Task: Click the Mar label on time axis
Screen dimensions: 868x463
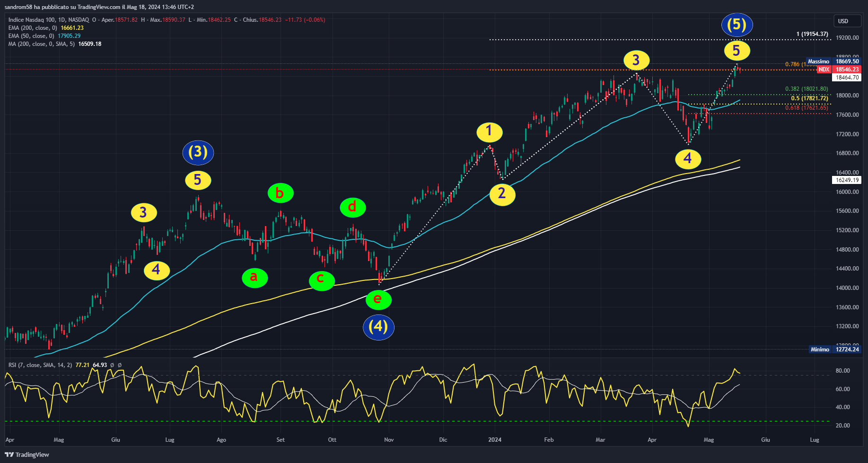Action: tap(600, 440)
